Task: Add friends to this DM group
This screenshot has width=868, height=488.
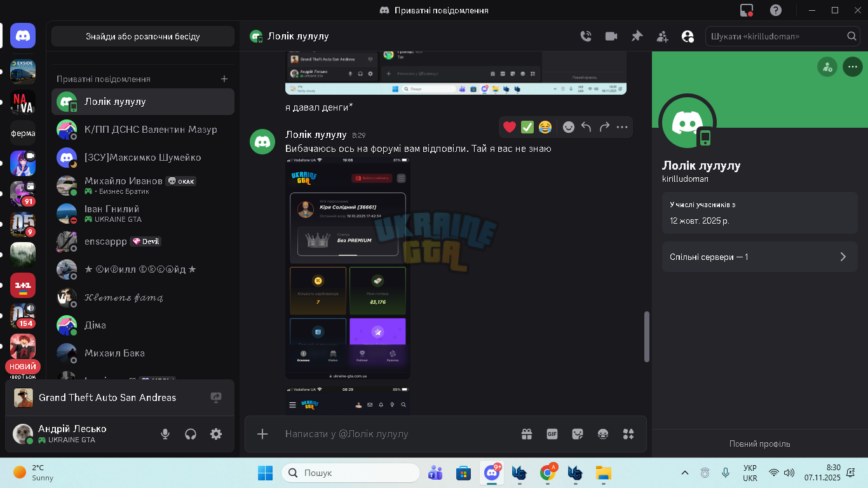Action: pyautogui.click(x=662, y=36)
